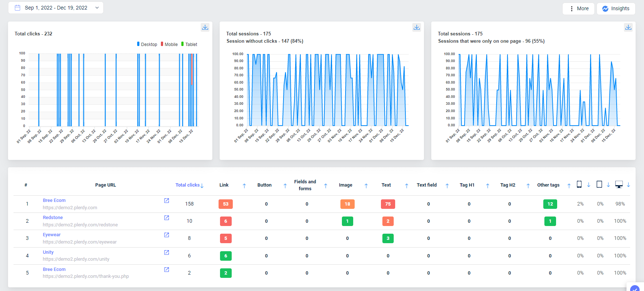This screenshot has width=644, height=291.
Task: Click the desktop monitor device icon
Action: point(619,184)
